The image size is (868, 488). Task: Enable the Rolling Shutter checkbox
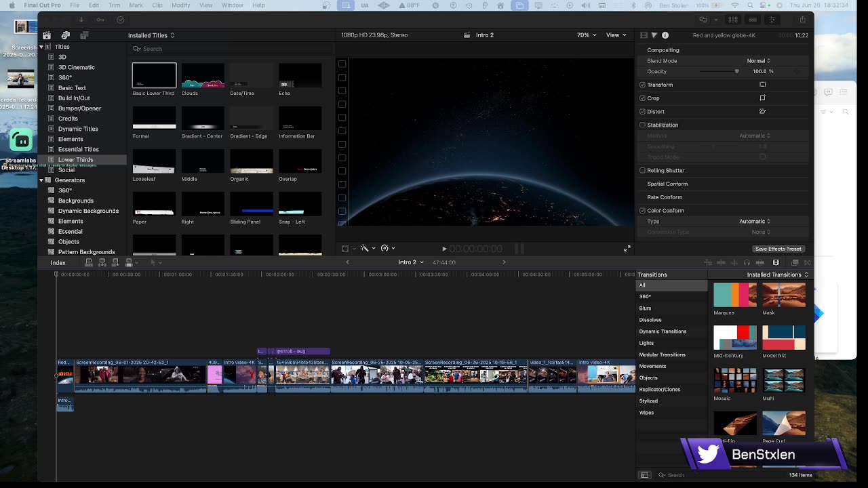click(x=642, y=170)
